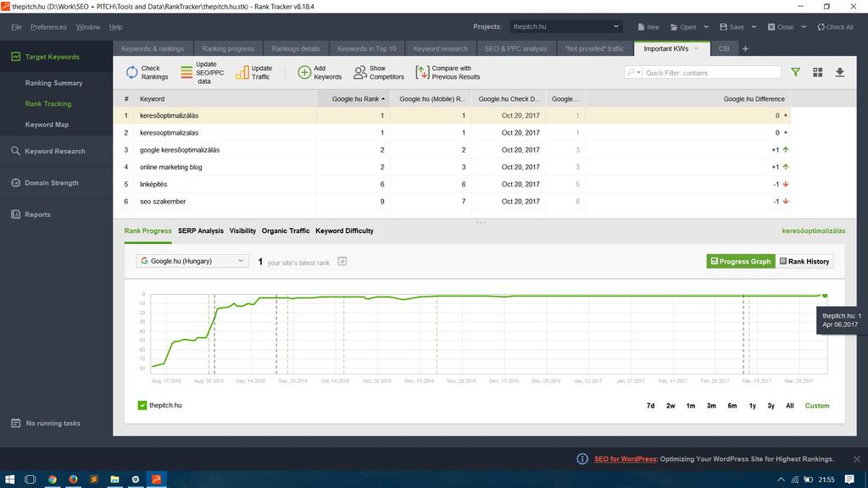Viewport: 868px width, 488px height.
Task: Switch to Keywords in Top 10 tab
Action: (x=366, y=48)
